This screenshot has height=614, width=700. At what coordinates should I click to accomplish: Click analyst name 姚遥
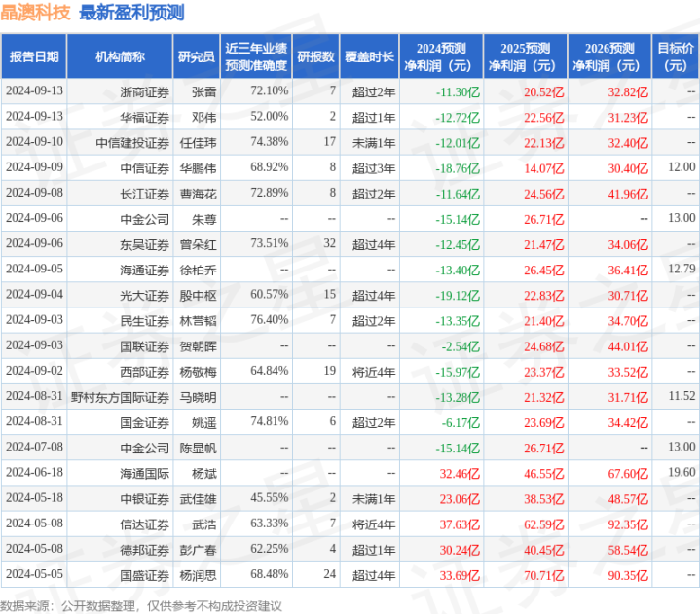[204, 422]
